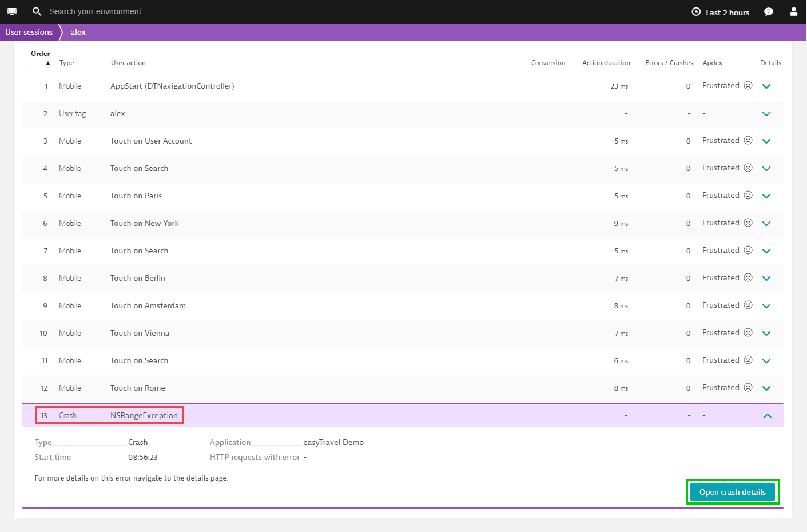The width and height of the screenshot is (807, 532).
Task: Expand details for Touch on New York
Action: tap(767, 224)
